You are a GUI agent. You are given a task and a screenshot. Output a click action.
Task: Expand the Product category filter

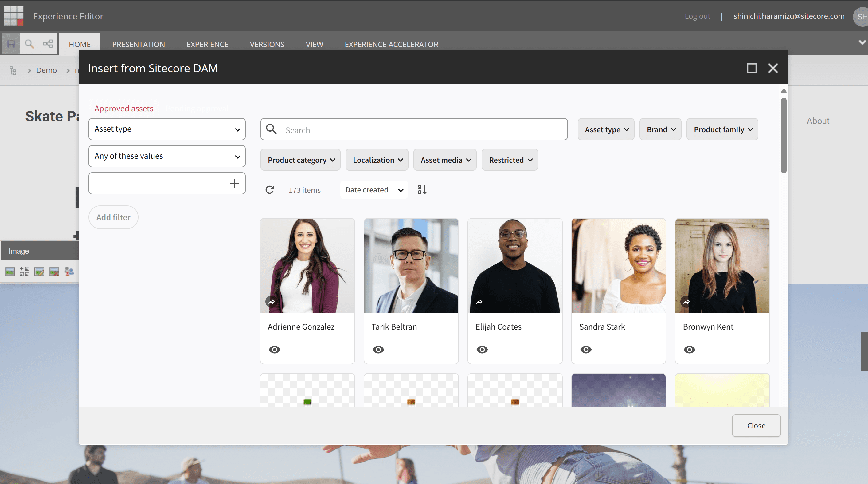tap(301, 160)
